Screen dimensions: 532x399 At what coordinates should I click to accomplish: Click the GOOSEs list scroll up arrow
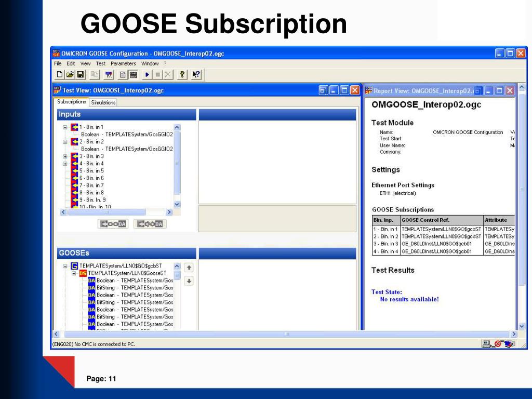177,267
